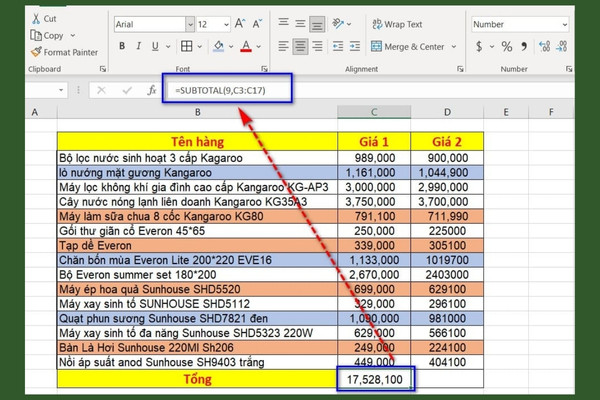This screenshot has height=400, width=600.
Task: Select Top Align icon
Action: (284, 23)
